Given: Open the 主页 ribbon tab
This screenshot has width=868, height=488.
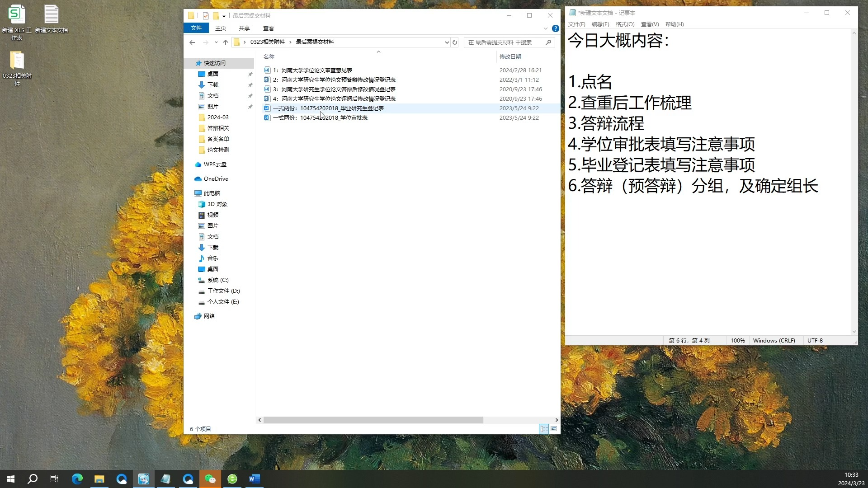Looking at the screenshot, I should coord(221,28).
